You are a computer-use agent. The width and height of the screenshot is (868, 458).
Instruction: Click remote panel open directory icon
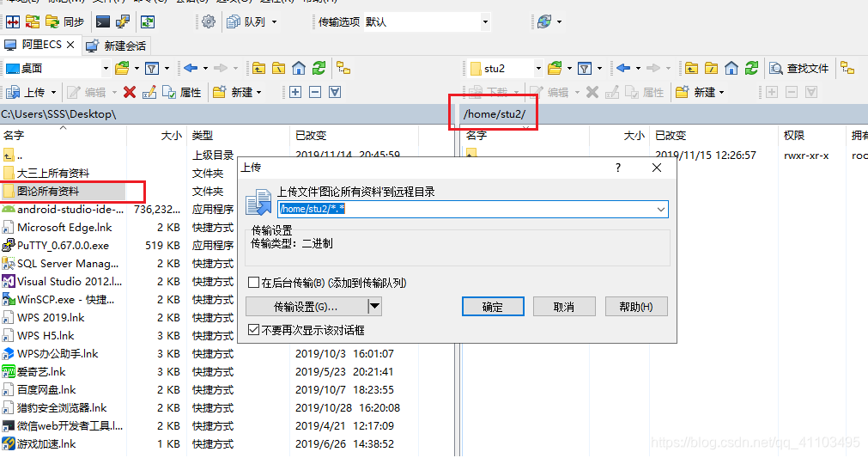[554, 69]
